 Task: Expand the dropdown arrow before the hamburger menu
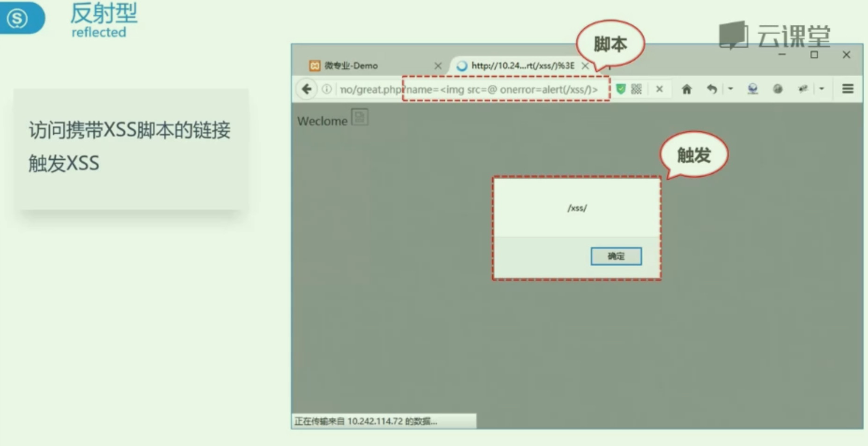(x=822, y=88)
